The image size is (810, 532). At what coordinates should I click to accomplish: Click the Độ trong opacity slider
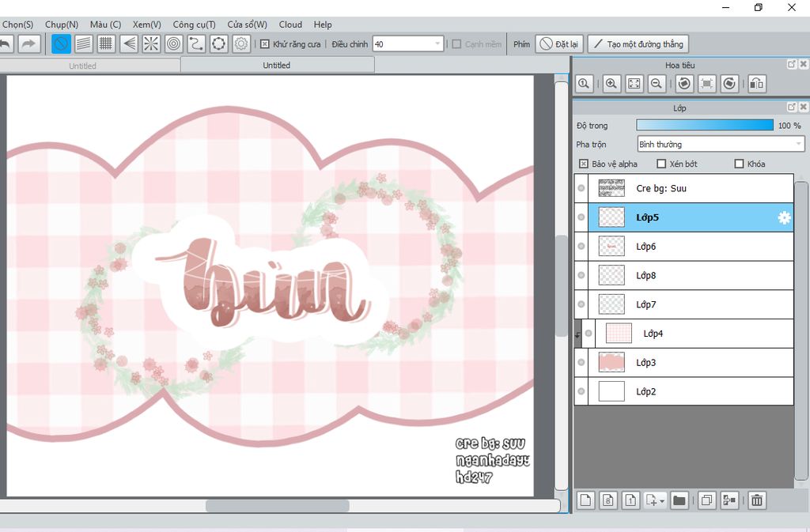[705, 126]
